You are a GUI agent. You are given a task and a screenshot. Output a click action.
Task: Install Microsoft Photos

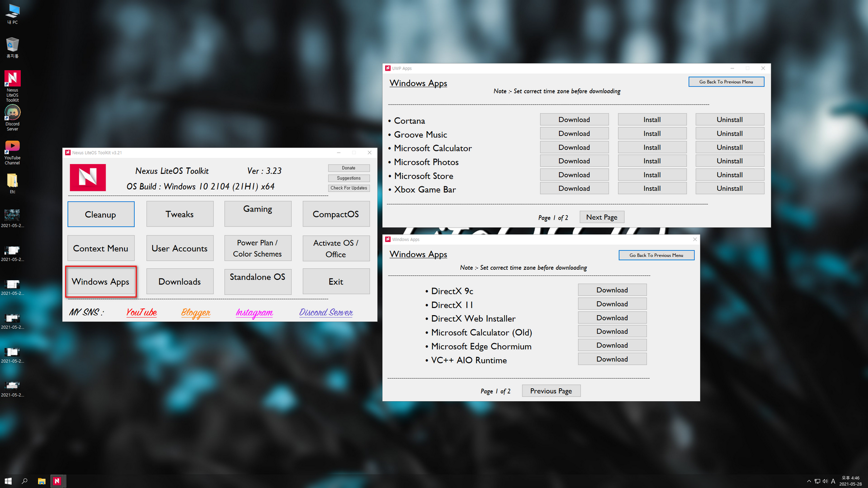(652, 161)
